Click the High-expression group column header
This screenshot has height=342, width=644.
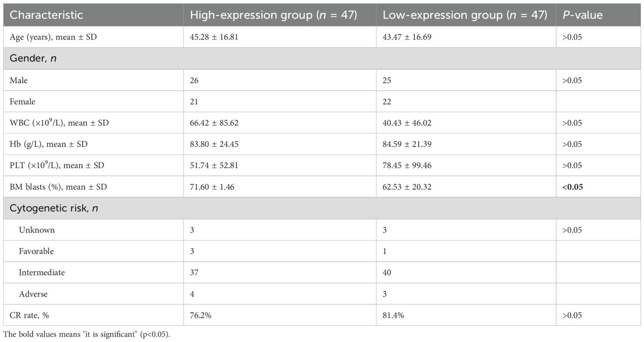coord(273,15)
